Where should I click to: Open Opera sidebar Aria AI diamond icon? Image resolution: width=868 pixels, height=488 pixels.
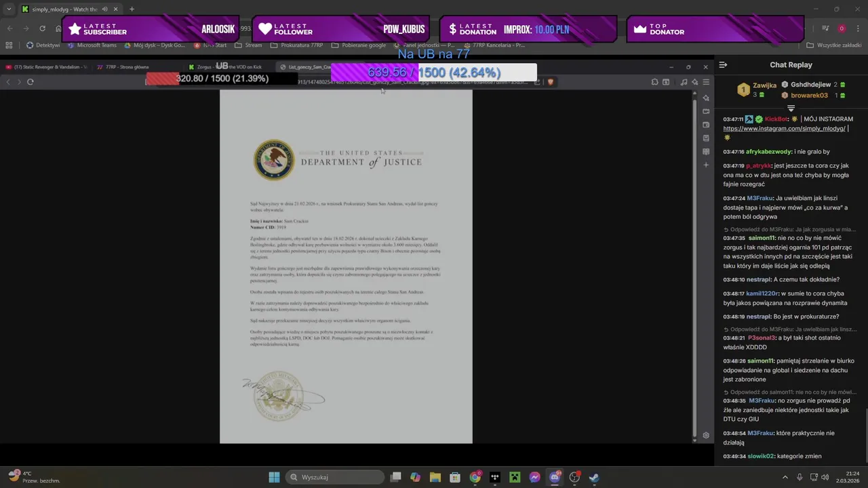[706, 98]
